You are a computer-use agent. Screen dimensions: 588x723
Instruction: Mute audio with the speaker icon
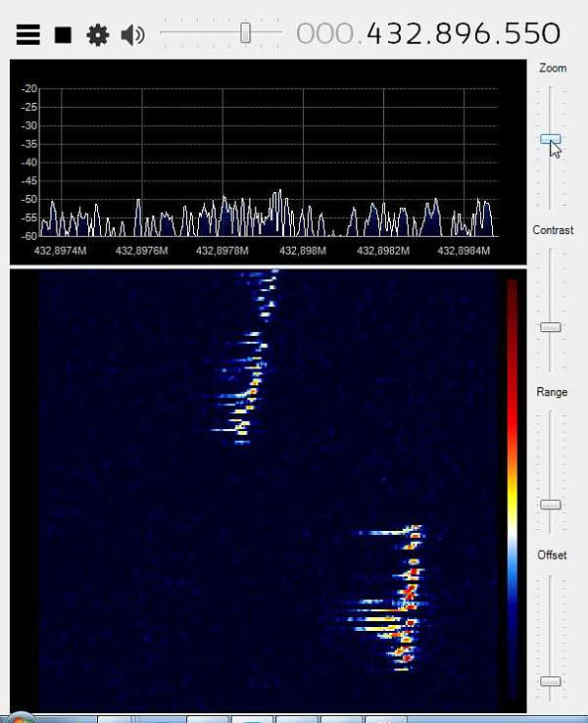(x=132, y=35)
